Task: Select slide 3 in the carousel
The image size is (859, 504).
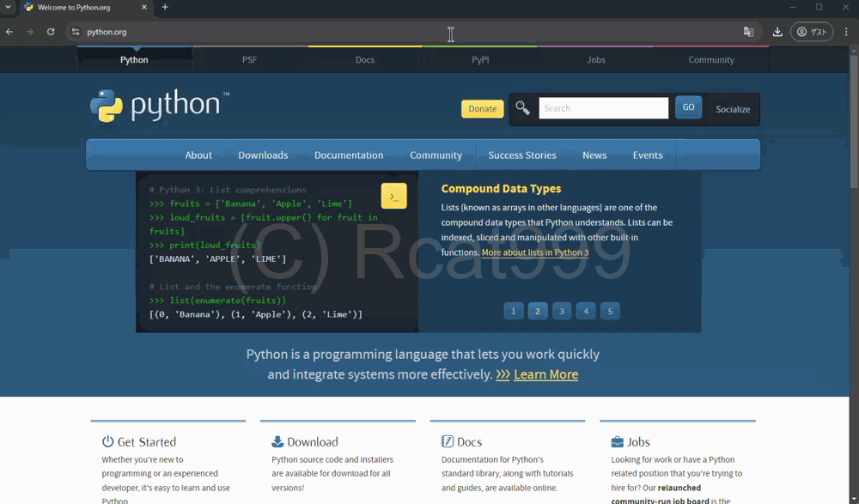Action: pos(562,311)
